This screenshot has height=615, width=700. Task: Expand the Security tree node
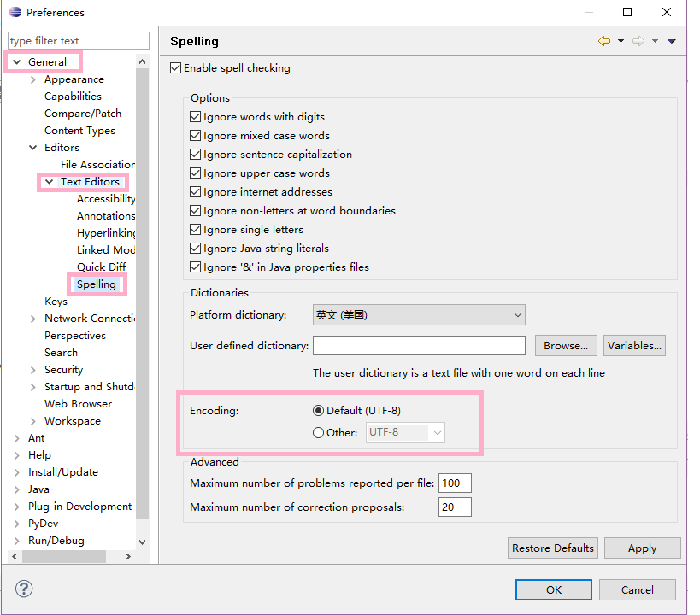[x=33, y=370]
